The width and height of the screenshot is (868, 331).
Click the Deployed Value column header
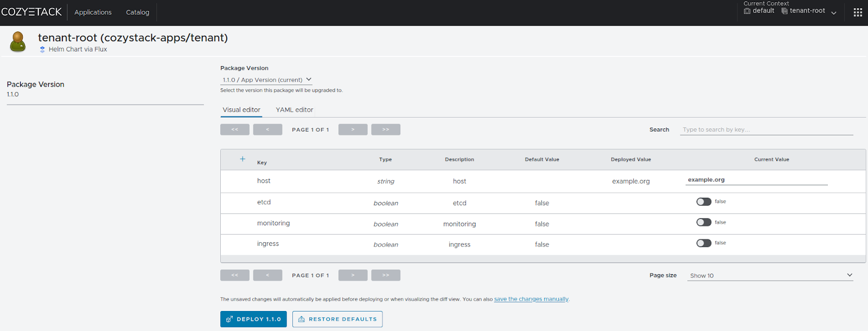coord(631,159)
